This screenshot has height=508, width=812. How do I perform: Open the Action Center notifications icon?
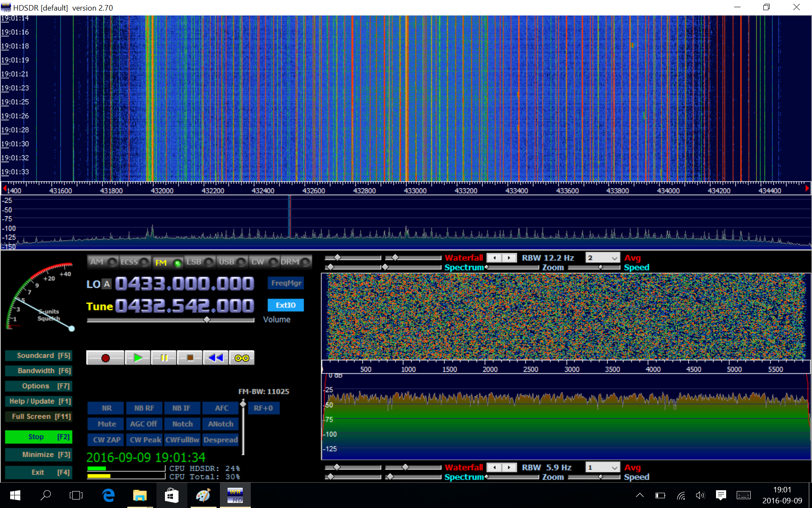[721, 495]
